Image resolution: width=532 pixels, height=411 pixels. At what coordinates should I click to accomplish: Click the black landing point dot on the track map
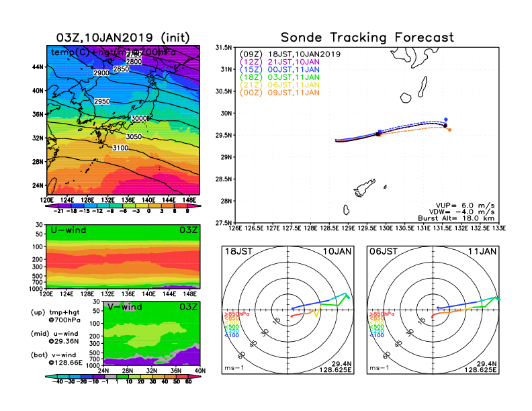pyautogui.click(x=445, y=125)
